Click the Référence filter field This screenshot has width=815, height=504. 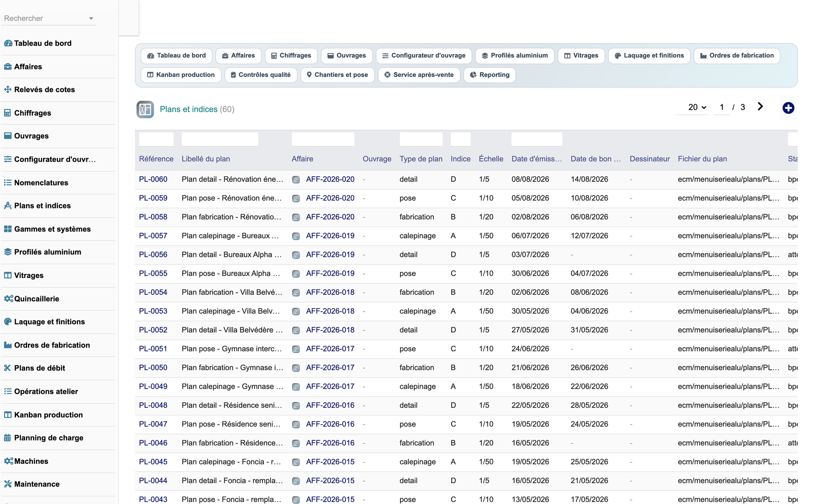156,139
